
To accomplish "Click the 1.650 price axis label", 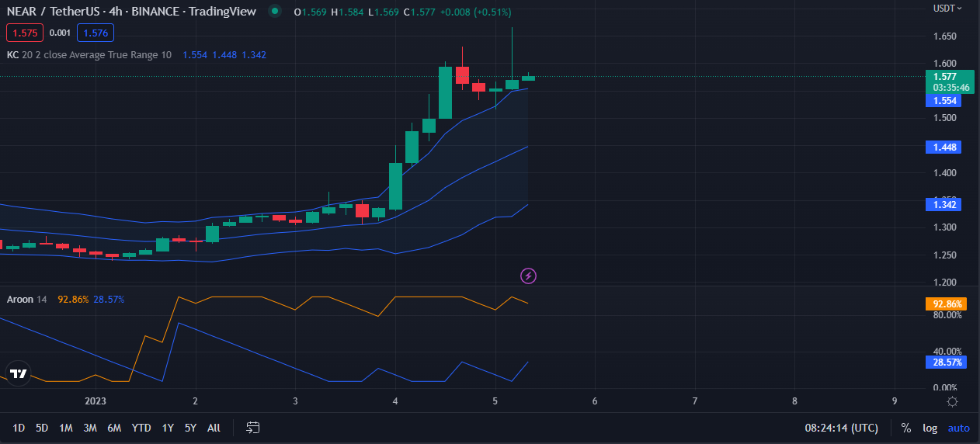I will click(944, 36).
